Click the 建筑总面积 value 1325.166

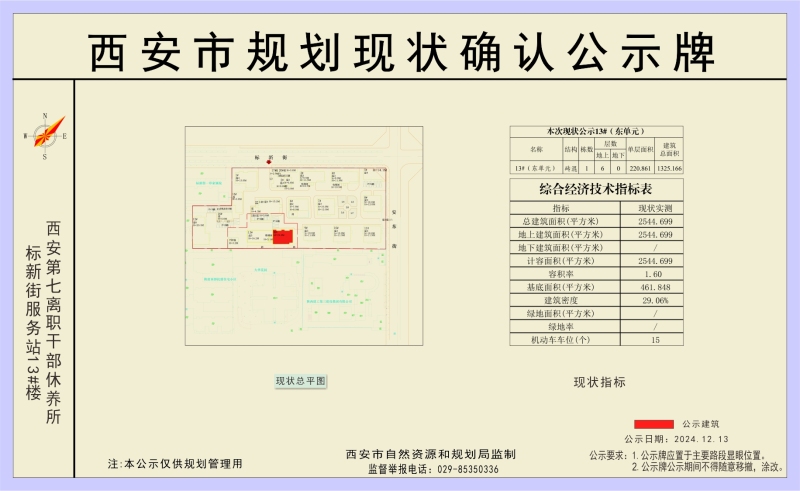click(x=669, y=168)
